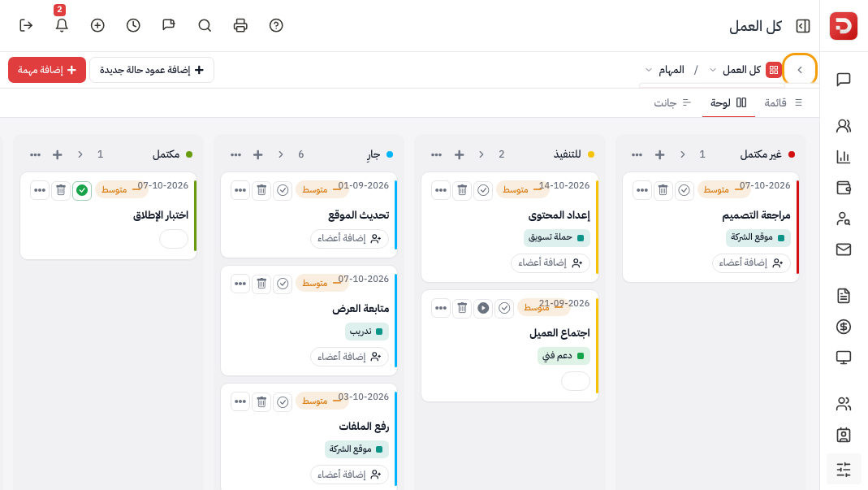Collapse the غير مكتمل column chevron
The image size is (868, 490).
[683, 154]
